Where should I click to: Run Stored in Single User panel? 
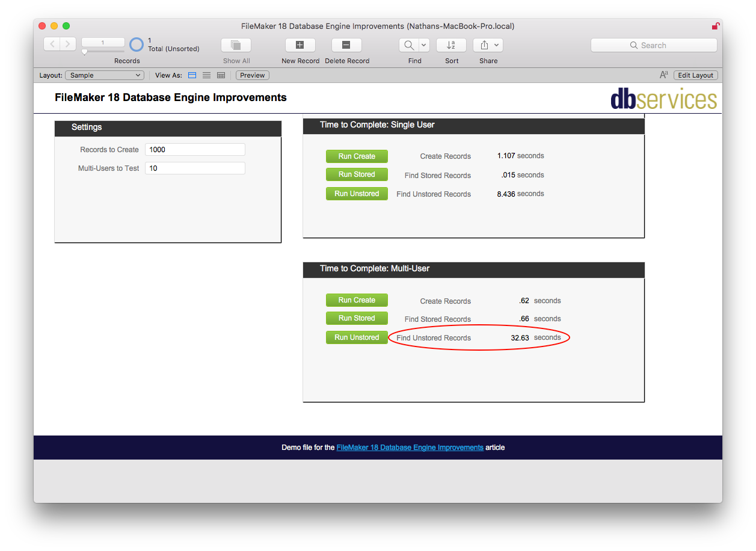357,174
